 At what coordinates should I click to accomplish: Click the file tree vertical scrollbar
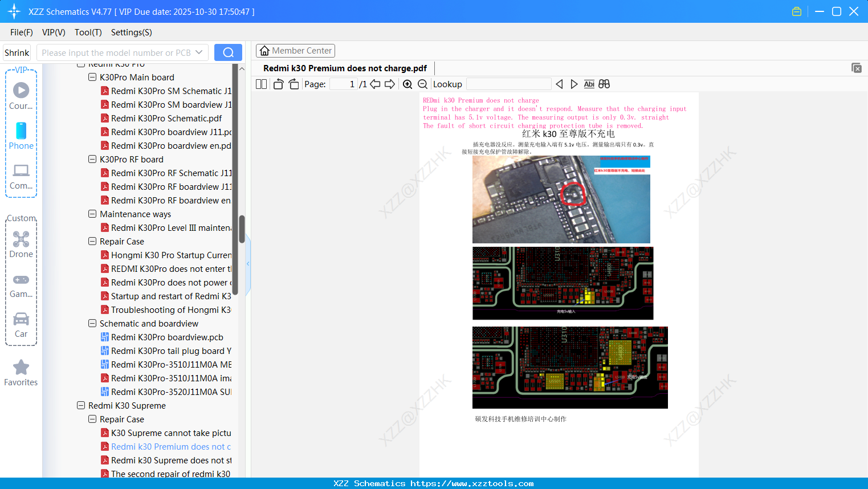(x=242, y=228)
